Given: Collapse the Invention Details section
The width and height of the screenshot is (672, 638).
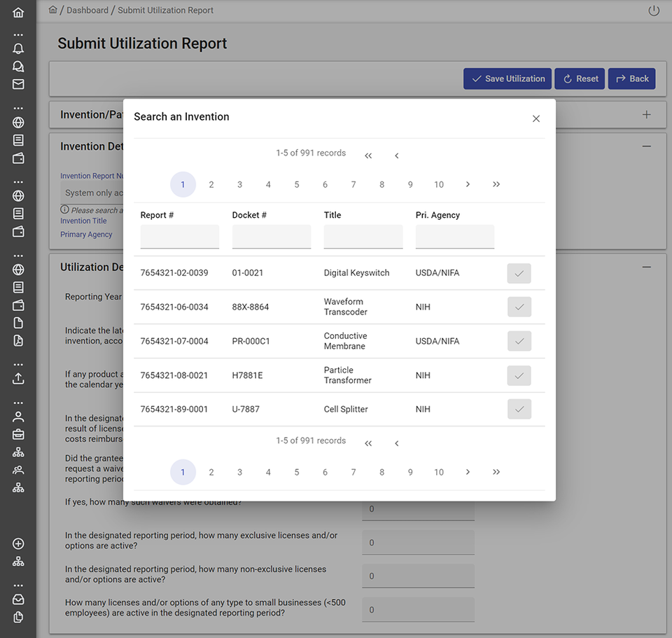Looking at the screenshot, I should [647, 146].
